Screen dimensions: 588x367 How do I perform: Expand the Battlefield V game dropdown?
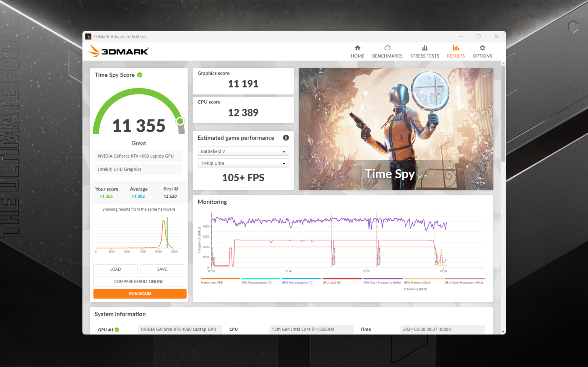point(243,152)
